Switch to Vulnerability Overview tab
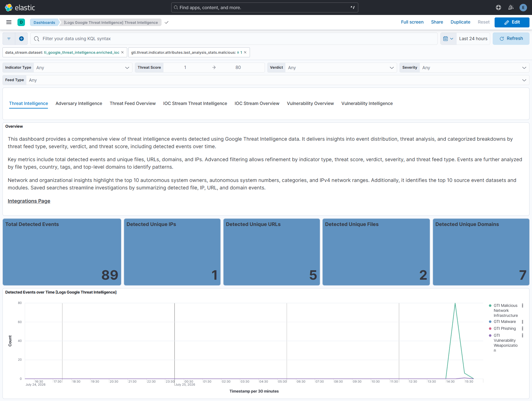 click(310, 103)
